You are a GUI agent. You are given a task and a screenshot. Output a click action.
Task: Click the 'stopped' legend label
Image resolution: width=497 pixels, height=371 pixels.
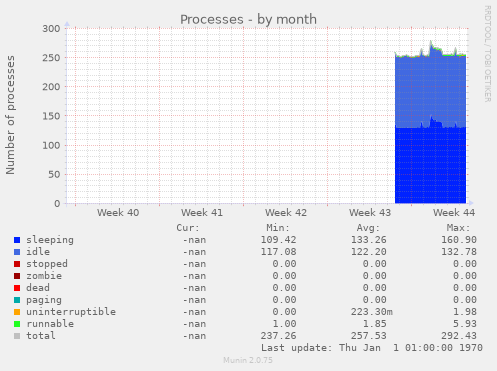47,264
